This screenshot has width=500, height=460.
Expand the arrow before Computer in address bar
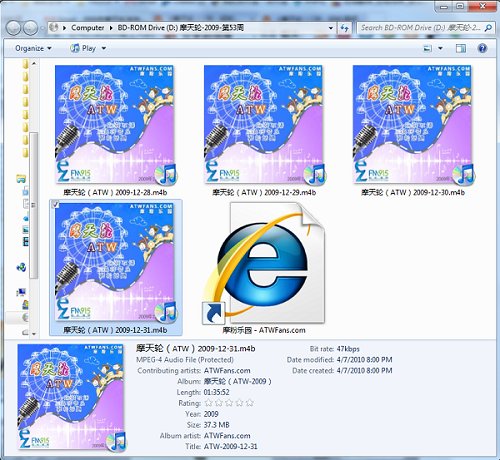tap(64, 28)
